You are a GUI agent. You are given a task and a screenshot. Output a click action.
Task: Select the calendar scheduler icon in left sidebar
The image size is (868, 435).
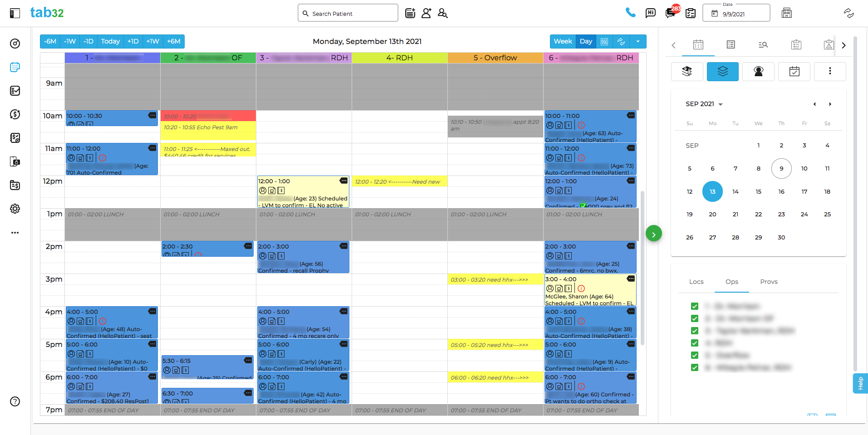click(x=15, y=67)
